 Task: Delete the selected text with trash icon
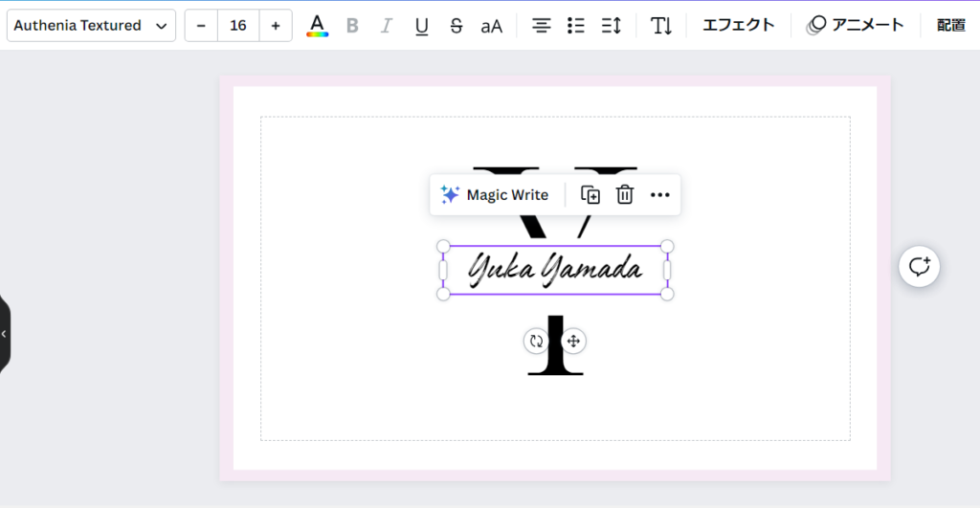tap(625, 195)
